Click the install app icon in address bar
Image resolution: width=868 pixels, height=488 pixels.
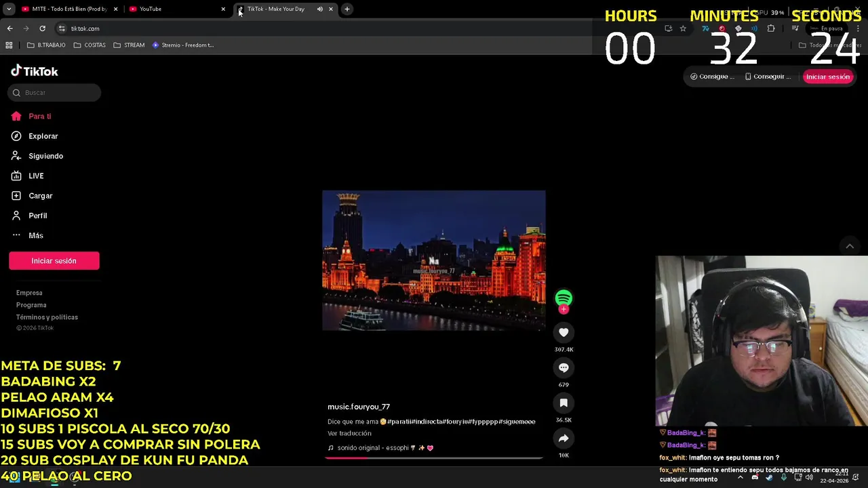pos(668,28)
